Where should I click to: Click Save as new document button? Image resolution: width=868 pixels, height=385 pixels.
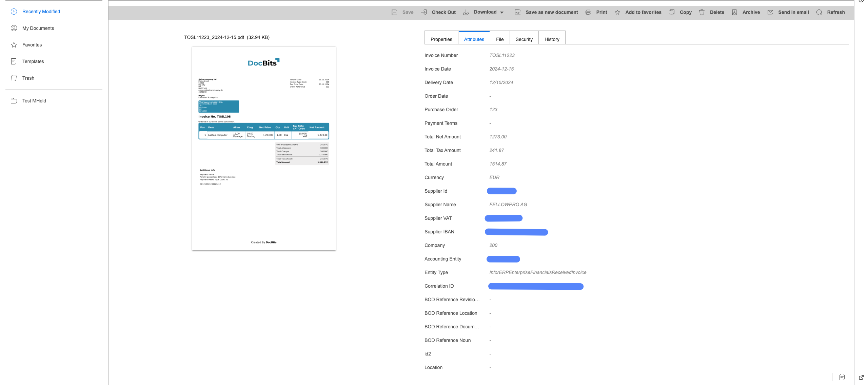(551, 12)
